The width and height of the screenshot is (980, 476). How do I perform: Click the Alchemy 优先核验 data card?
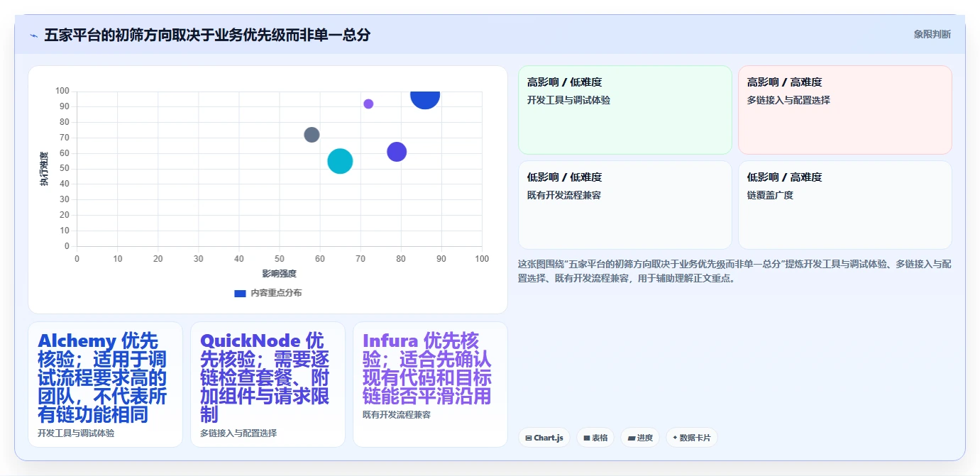[106, 384]
